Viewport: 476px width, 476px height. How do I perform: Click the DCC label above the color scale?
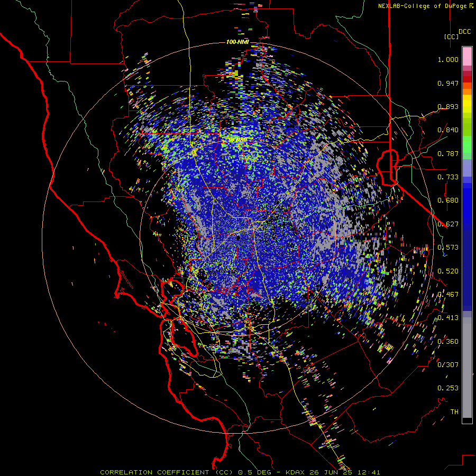point(464,32)
